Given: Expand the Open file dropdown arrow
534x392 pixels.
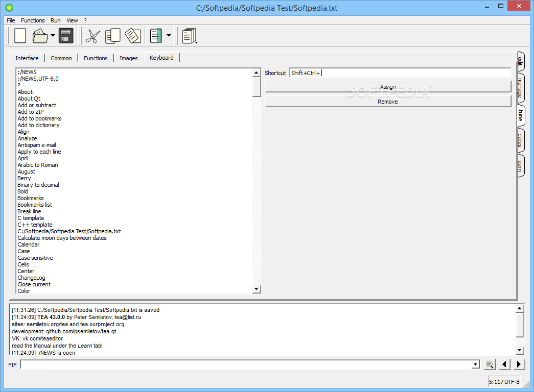Looking at the screenshot, I should tap(53, 35).
